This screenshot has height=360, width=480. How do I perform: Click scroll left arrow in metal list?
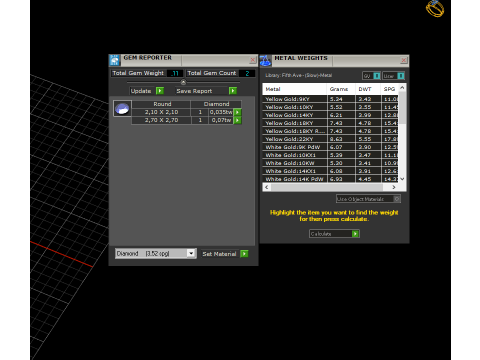pos(266,187)
